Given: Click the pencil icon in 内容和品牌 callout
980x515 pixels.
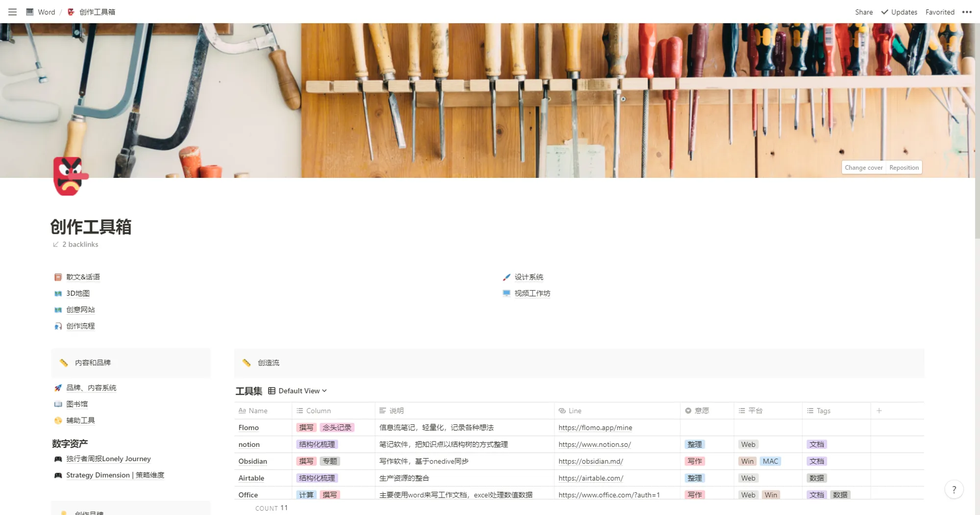Looking at the screenshot, I should (x=63, y=363).
